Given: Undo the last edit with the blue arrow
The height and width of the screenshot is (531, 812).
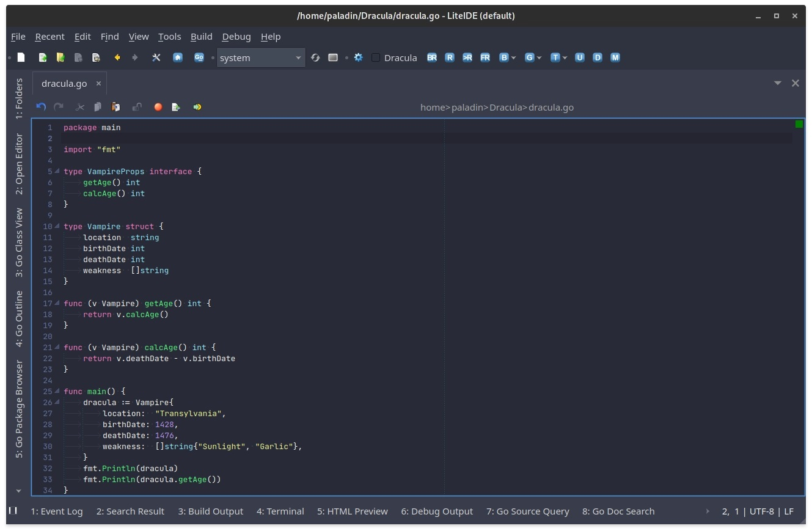Looking at the screenshot, I should click(x=41, y=107).
